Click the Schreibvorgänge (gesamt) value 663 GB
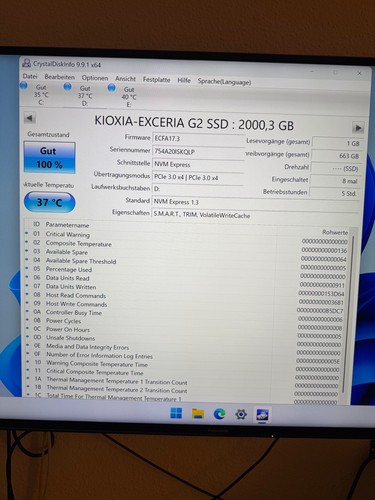Viewport: 375px width, 500px height. click(336, 156)
